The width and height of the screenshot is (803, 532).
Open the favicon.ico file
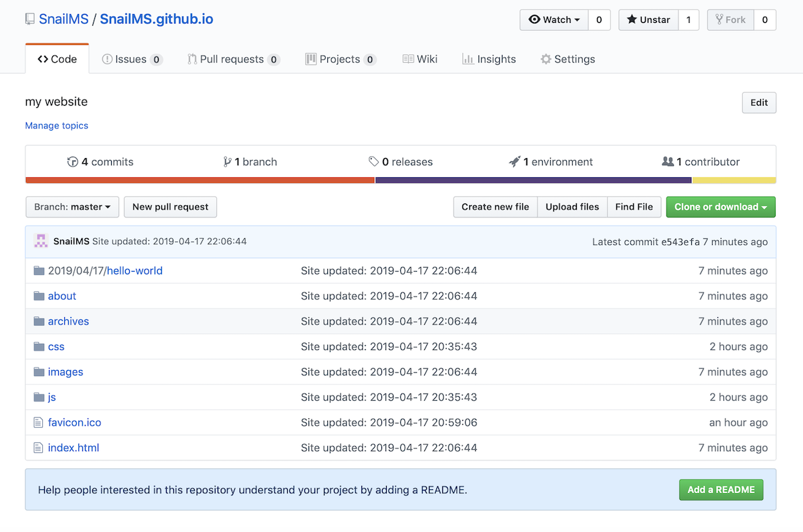pyautogui.click(x=75, y=422)
